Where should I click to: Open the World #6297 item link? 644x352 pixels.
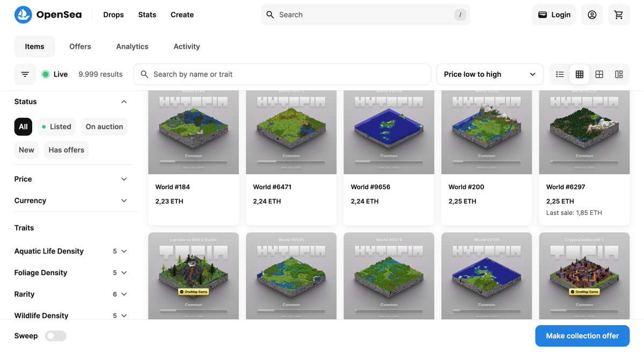pos(566,187)
